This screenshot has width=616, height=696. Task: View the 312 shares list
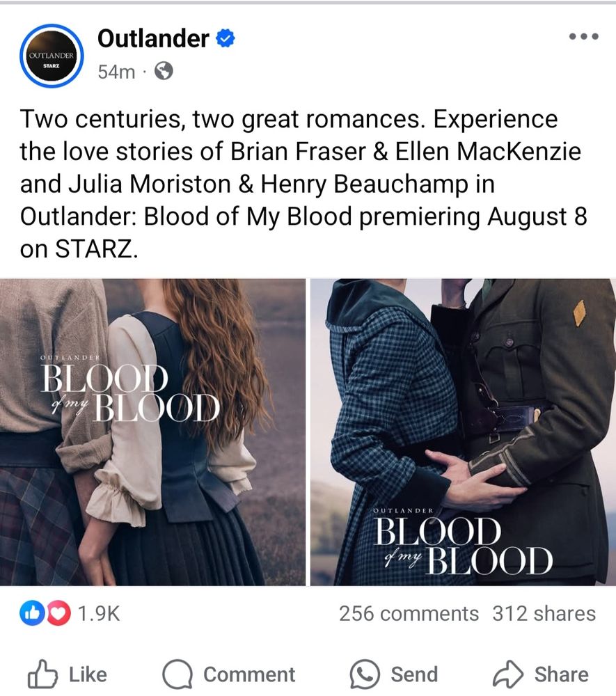544,614
